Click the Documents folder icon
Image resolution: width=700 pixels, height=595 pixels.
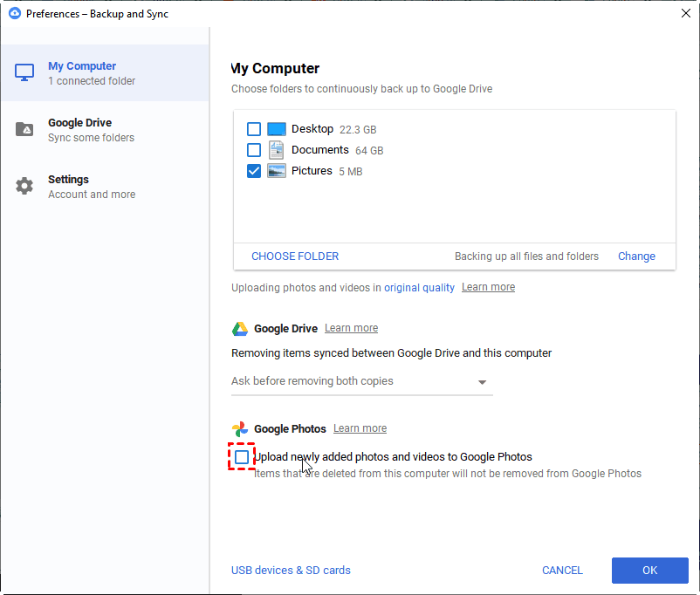point(277,150)
